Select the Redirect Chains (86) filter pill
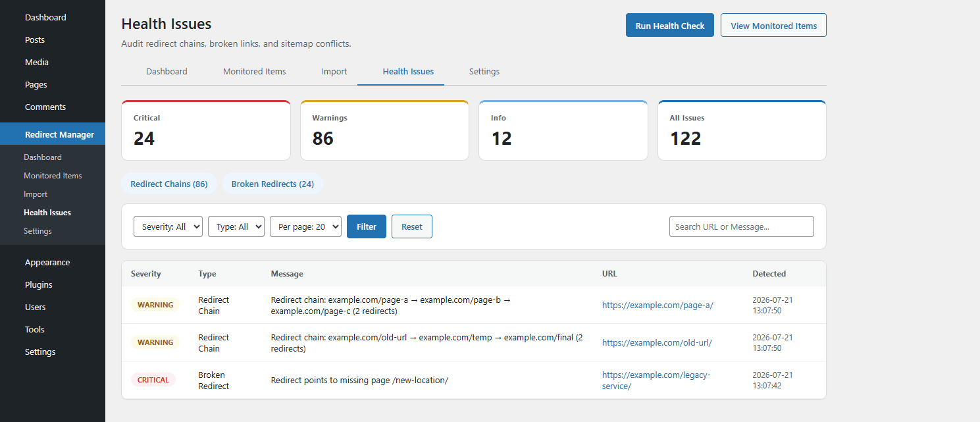 point(169,184)
